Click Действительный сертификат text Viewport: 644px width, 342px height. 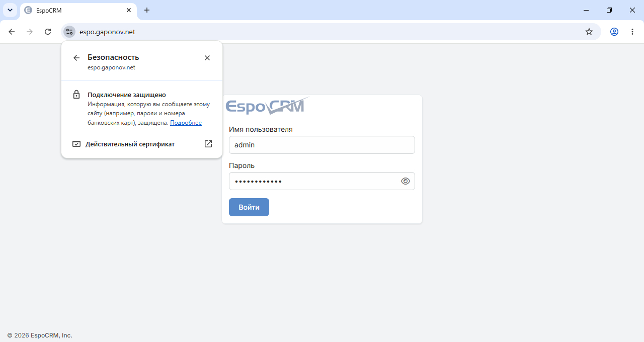click(x=130, y=144)
